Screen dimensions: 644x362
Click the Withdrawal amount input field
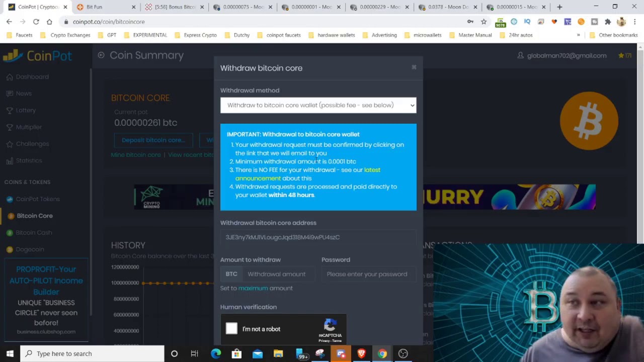279,274
